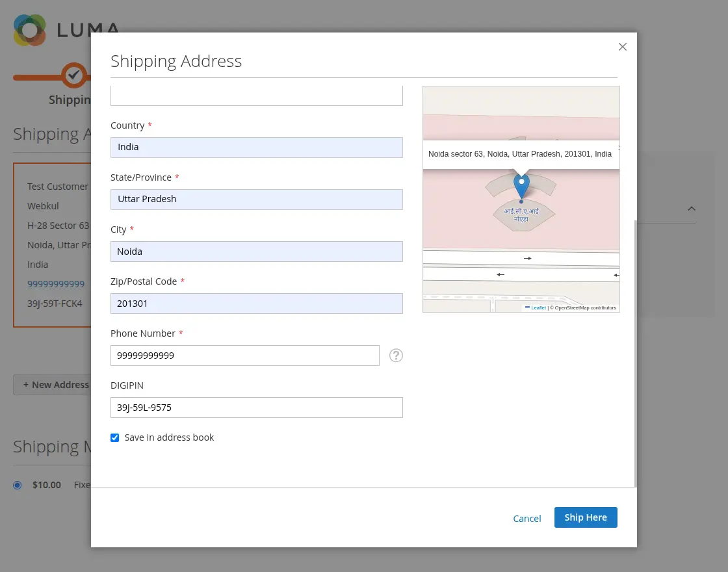The width and height of the screenshot is (728, 572).
Task: Click the Leaflet attribution icon
Action: (528, 307)
